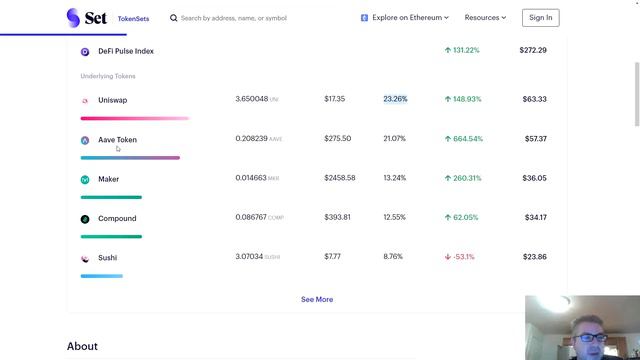The image size is (640, 360).
Task: Click the DeFi Pulse Index name
Action: pos(126,51)
